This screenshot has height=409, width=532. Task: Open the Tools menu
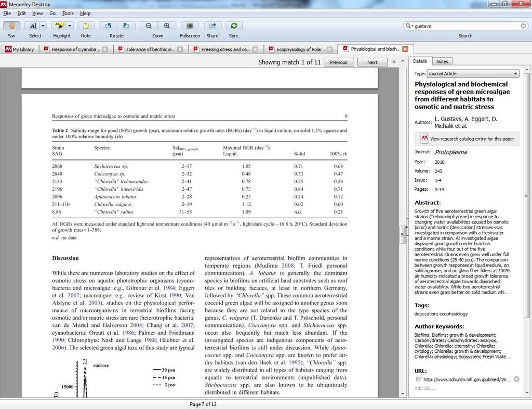tap(68, 13)
